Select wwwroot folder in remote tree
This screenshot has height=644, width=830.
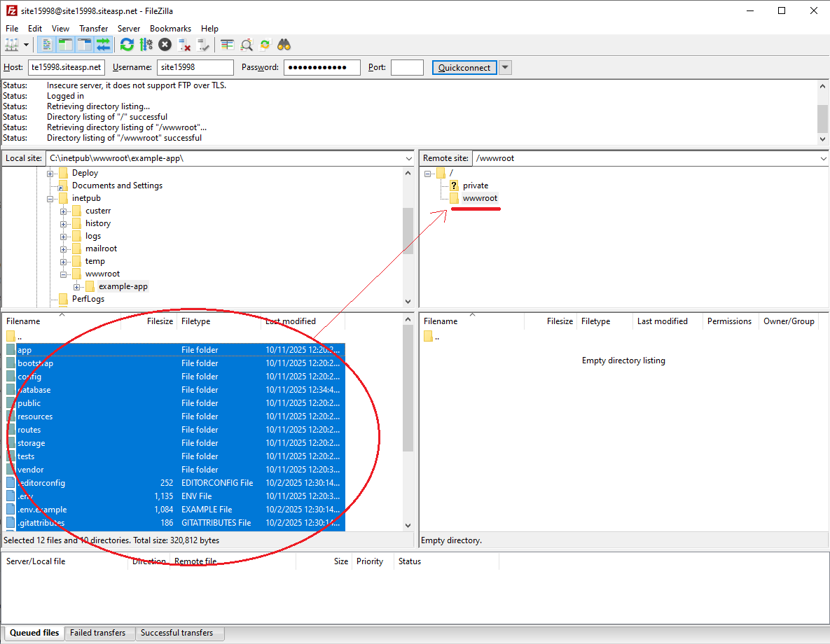[480, 198]
